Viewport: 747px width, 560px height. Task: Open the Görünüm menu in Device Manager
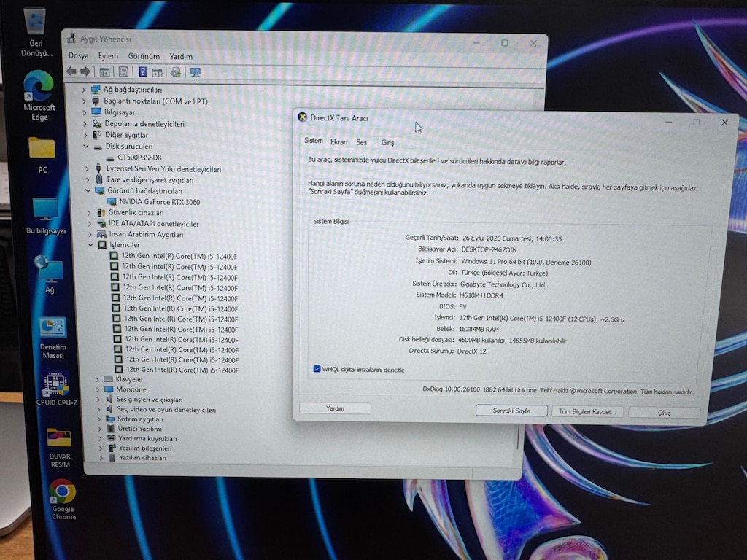(144, 56)
